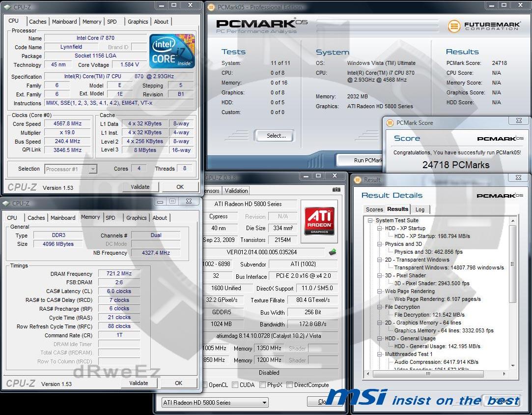Enable the OpenCL checkbox
Image resolution: width=532 pixels, height=415 pixels.
tap(204, 385)
